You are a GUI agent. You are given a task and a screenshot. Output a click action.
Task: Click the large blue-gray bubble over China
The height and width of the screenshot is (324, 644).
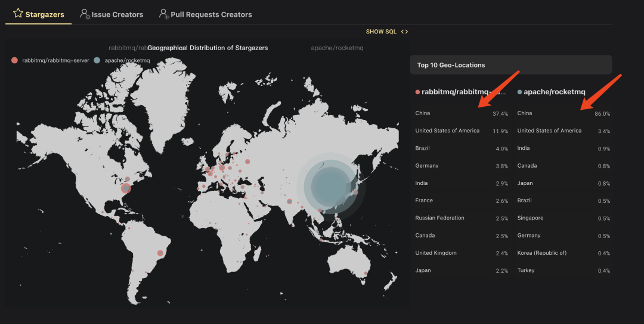coord(331,187)
